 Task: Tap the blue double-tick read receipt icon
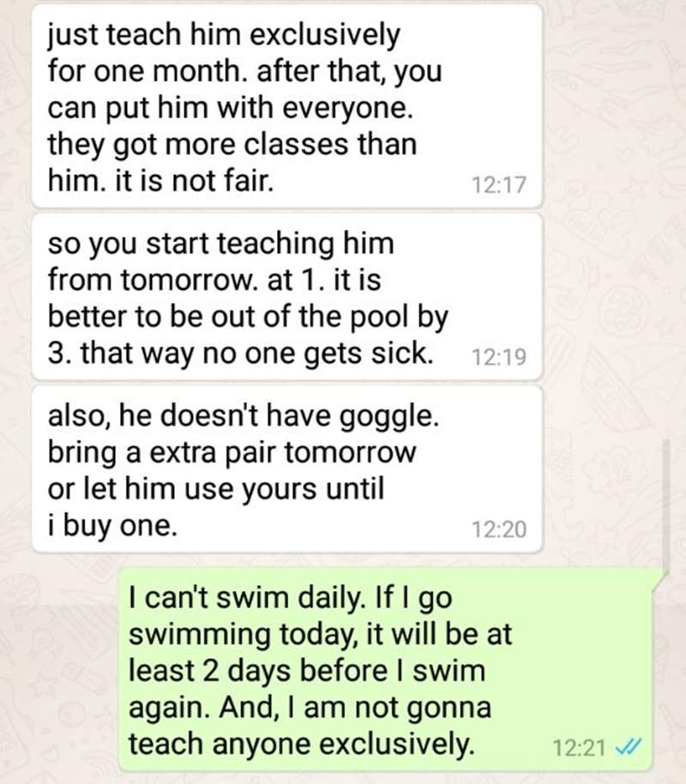tap(628, 747)
